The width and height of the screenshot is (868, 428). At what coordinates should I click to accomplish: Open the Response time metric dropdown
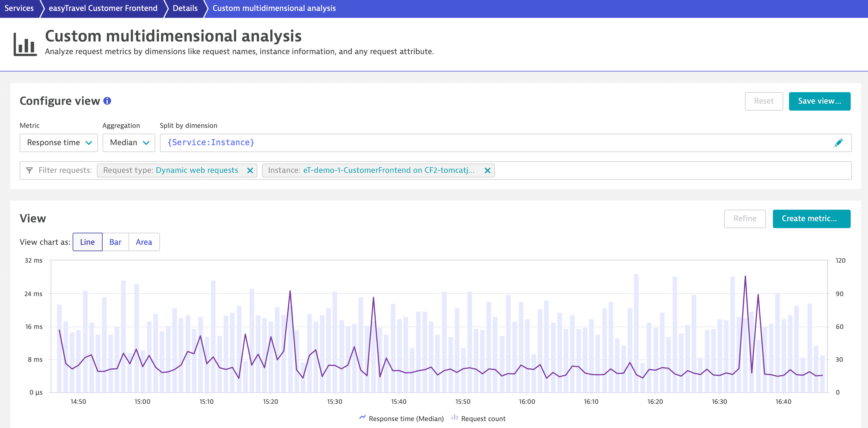pyautogui.click(x=59, y=143)
